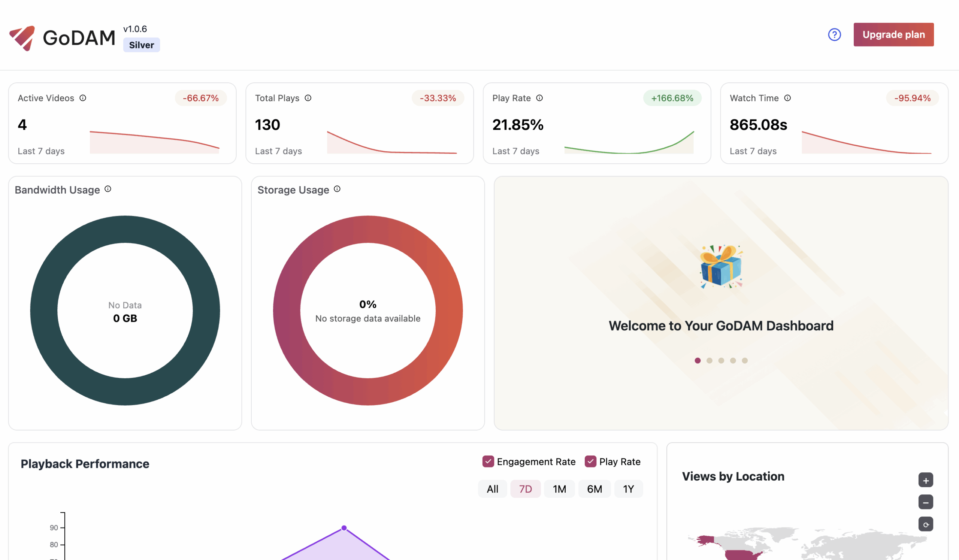Zoom in on the location map
The height and width of the screenshot is (560, 959).
coord(926,480)
